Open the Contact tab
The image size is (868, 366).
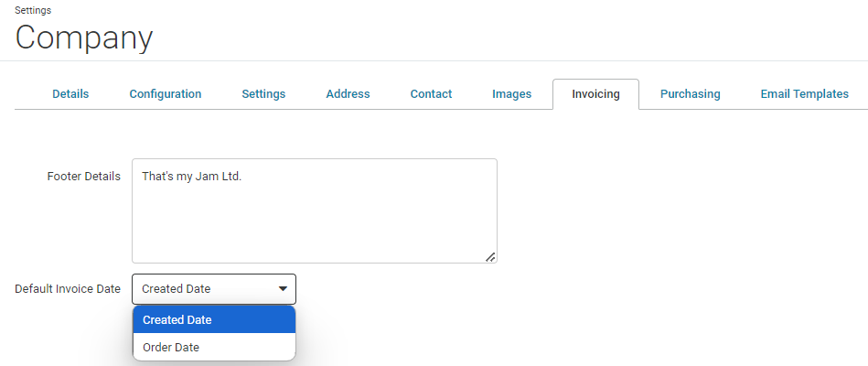tap(431, 94)
